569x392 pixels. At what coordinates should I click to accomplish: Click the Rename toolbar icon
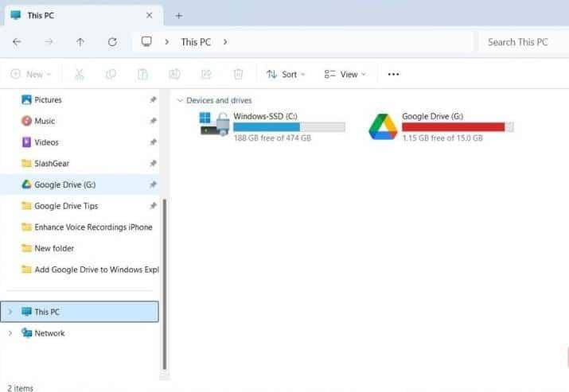click(174, 74)
